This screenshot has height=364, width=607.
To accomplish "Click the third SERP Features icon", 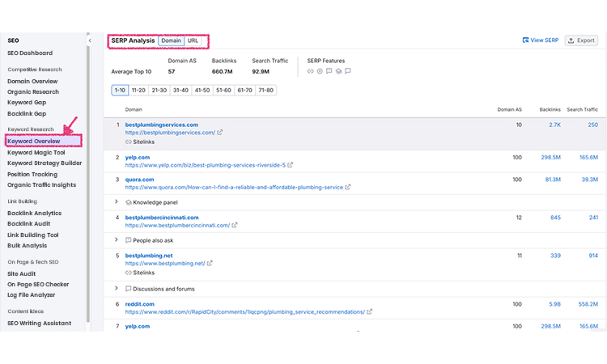I will [x=329, y=71].
